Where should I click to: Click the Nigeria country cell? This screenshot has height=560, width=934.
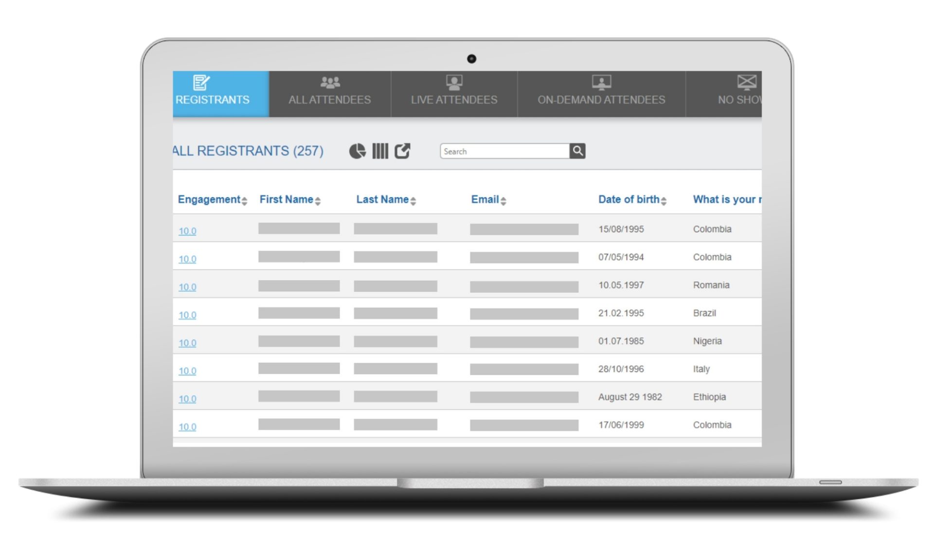pyautogui.click(x=707, y=341)
